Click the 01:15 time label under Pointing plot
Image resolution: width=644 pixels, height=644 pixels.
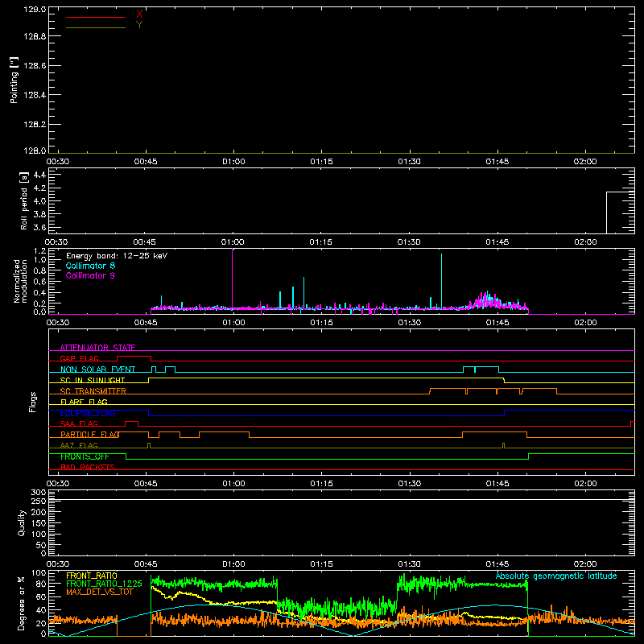pos(321,162)
